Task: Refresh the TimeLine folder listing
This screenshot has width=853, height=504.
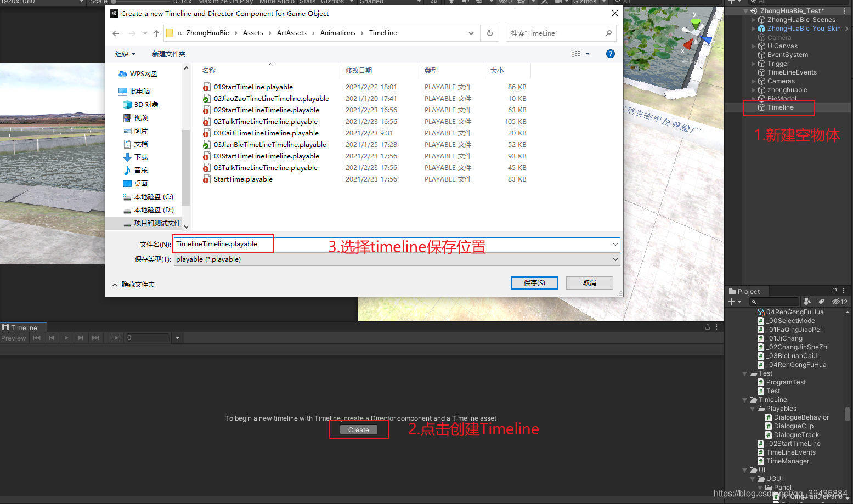Action: pyautogui.click(x=490, y=33)
